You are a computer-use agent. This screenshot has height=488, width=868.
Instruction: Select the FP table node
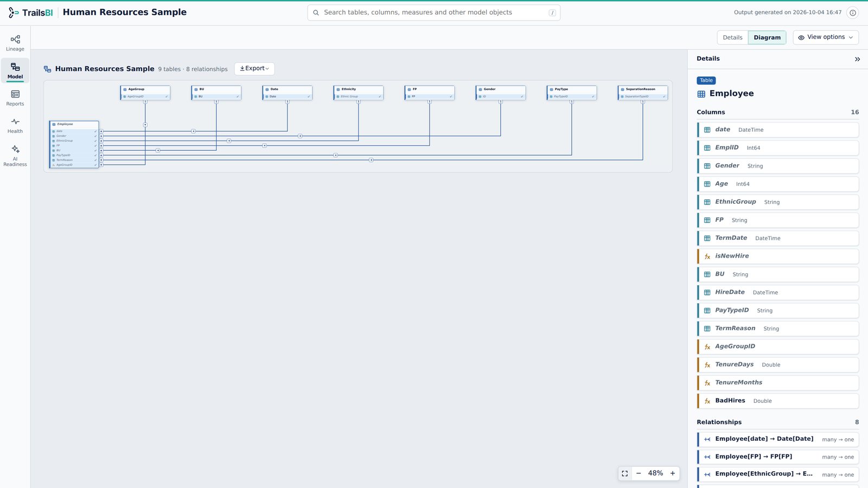pos(430,93)
